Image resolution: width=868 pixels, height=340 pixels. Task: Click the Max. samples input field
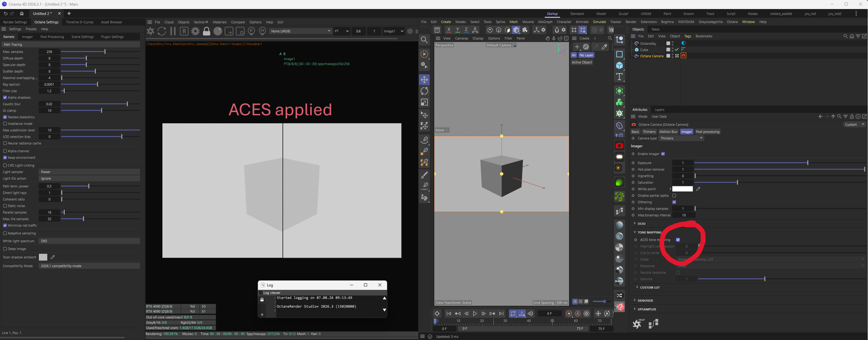point(49,52)
